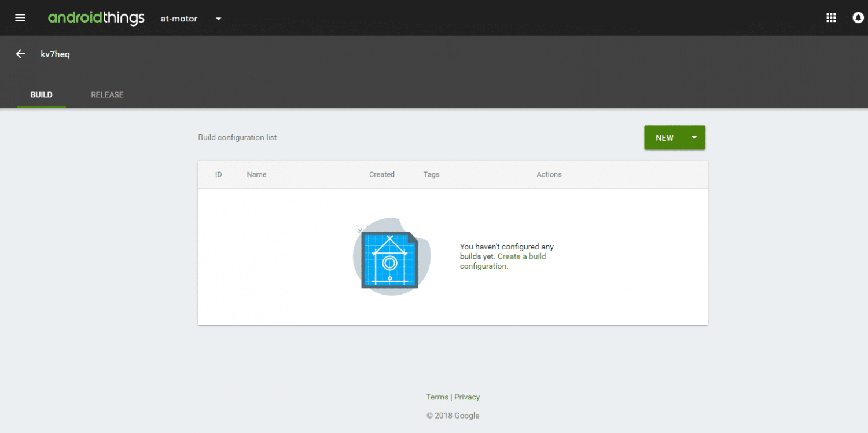Select the at-motor project name

click(179, 19)
